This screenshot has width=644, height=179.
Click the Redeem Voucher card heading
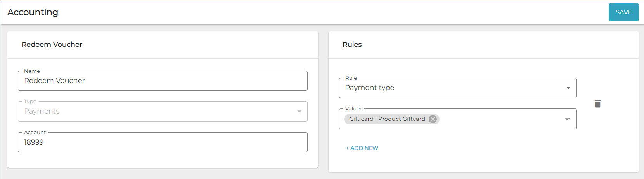coord(52,45)
